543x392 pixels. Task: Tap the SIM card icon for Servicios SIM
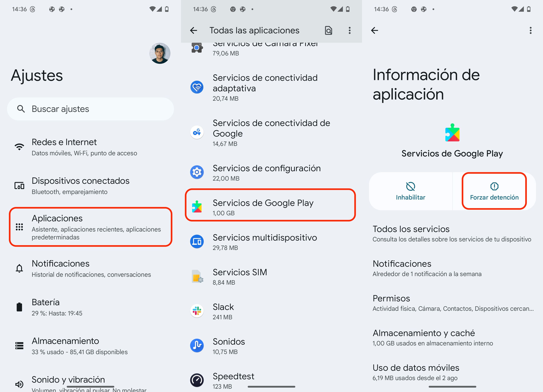point(197,276)
